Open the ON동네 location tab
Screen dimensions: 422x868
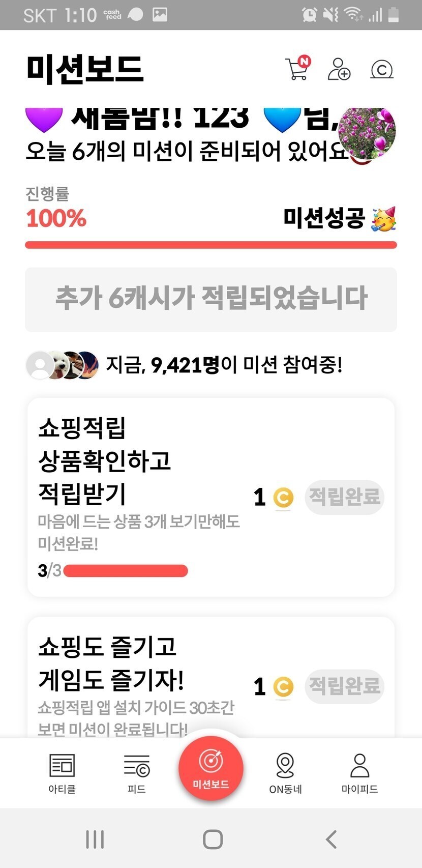pos(285,772)
